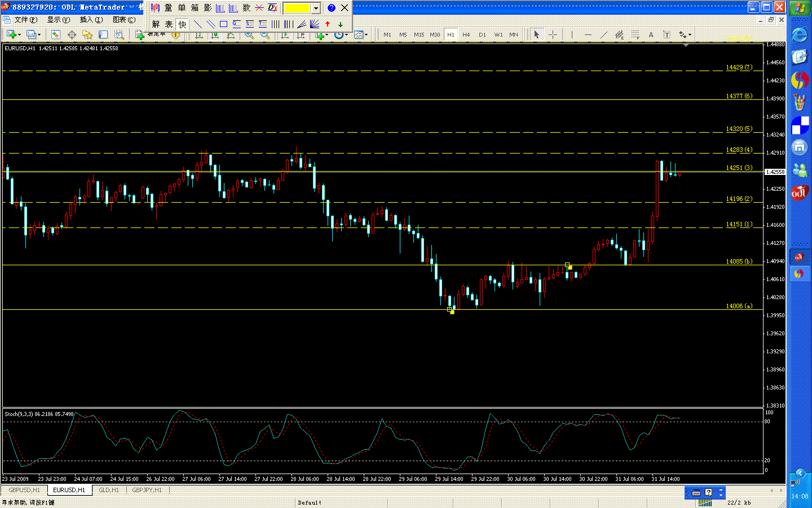Switch chart to M1 timeframe
812x508 pixels.
pyautogui.click(x=387, y=34)
